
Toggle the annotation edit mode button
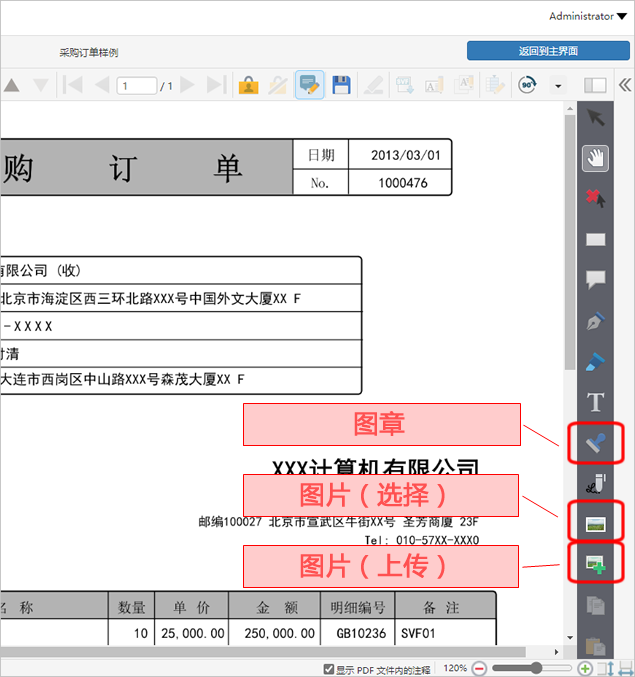pyautogui.click(x=309, y=86)
